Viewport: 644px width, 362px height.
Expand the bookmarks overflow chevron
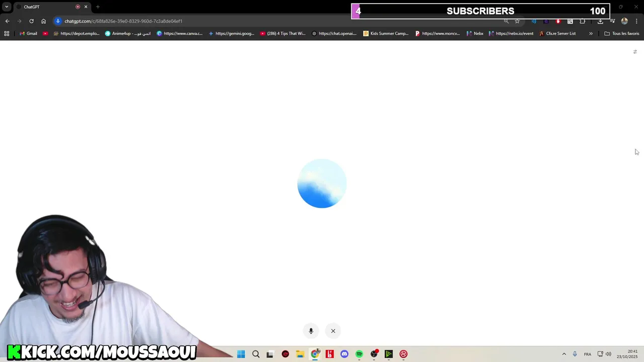pyautogui.click(x=591, y=34)
